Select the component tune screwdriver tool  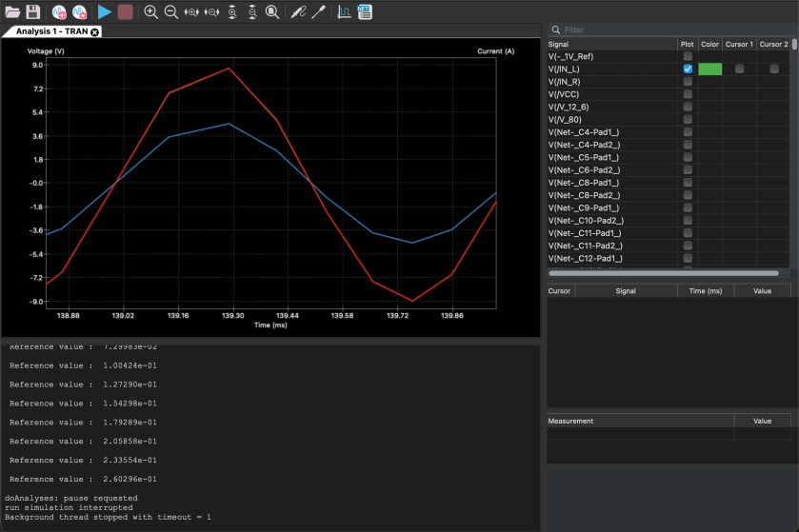coord(318,12)
